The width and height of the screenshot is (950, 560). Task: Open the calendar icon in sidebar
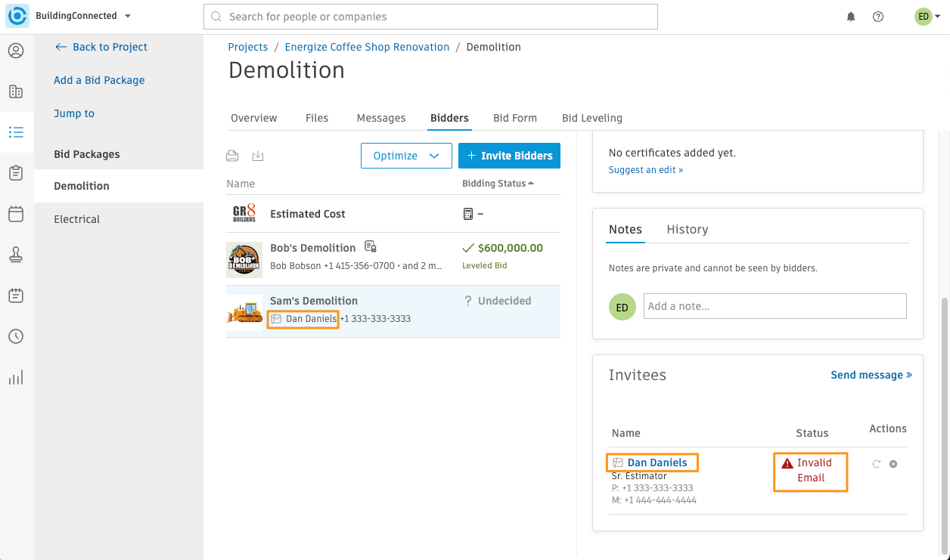pyautogui.click(x=16, y=214)
